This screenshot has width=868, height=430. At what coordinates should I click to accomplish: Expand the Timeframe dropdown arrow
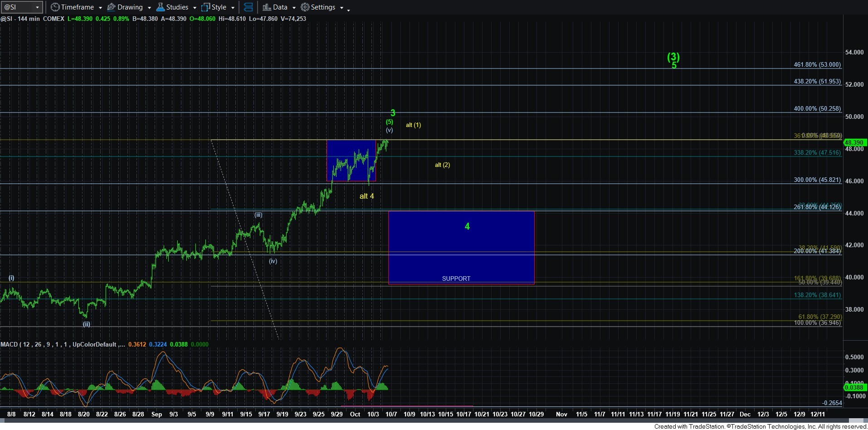(x=100, y=8)
